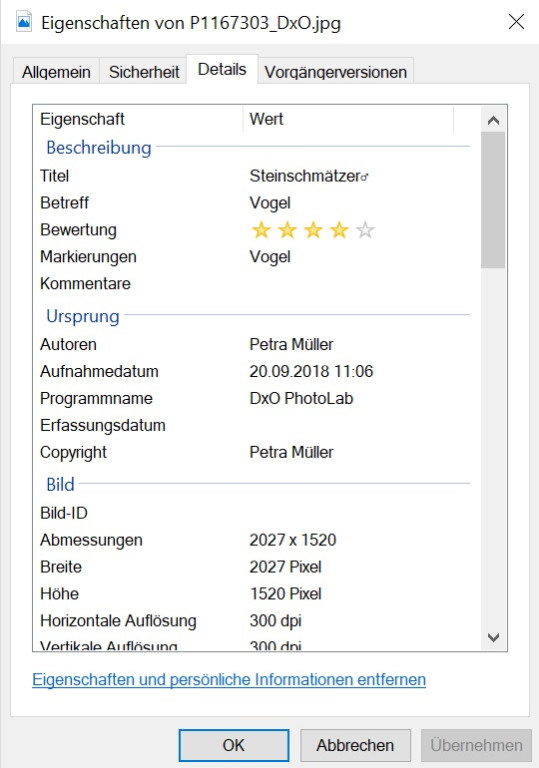
Task: Set rating to the fifth empty star
Action: (365, 230)
